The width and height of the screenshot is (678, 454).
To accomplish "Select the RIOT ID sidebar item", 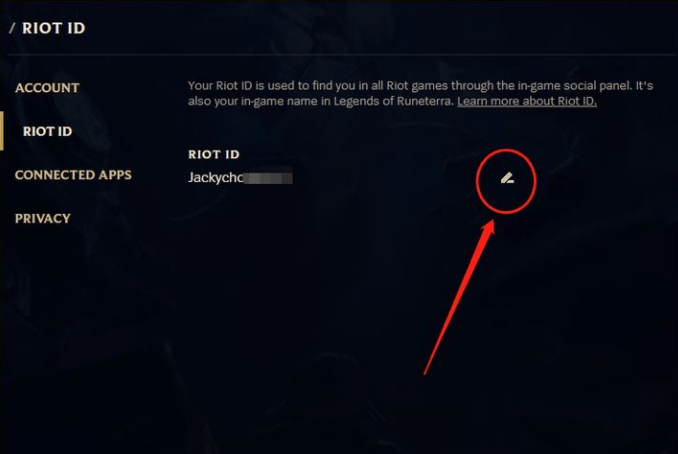I will point(48,131).
